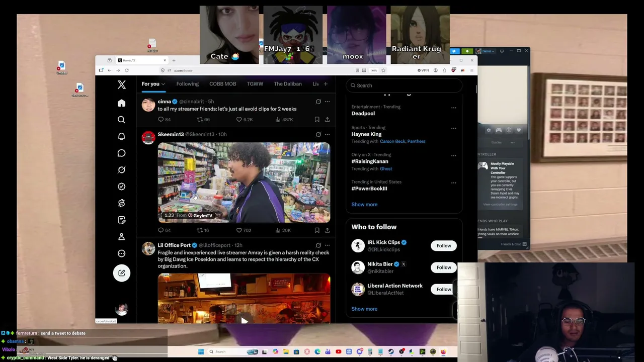644x362 pixels.
Task: Toggle the browser VPN button
Action: coord(423,70)
